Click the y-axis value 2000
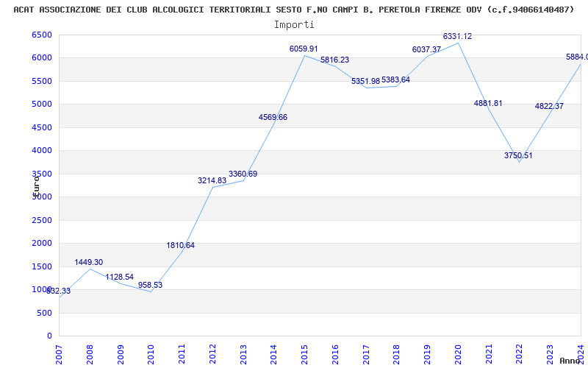 42,244
